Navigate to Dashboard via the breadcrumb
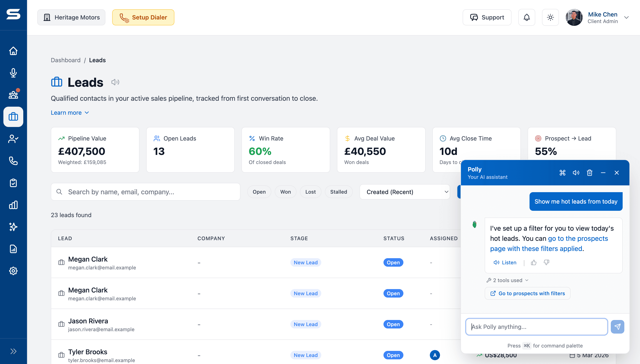The width and height of the screenshot is (640, 364). coord(65,60)
